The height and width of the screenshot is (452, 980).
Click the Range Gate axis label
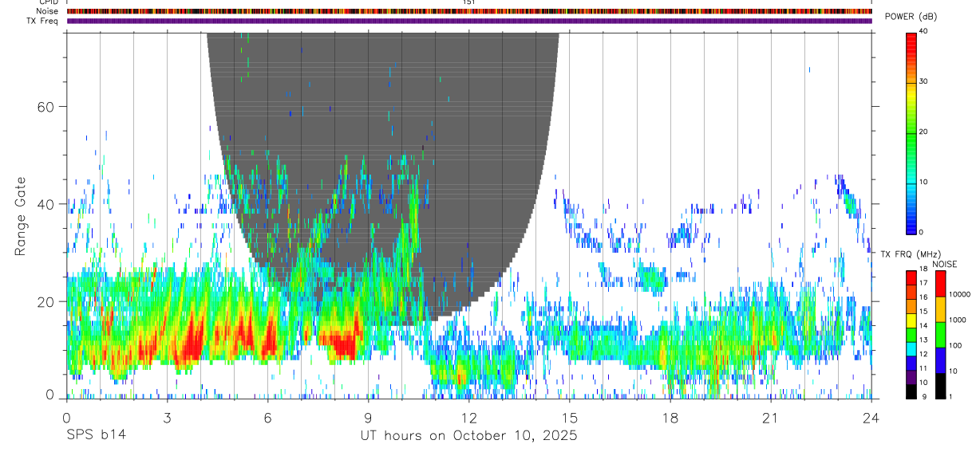(22, 217)
